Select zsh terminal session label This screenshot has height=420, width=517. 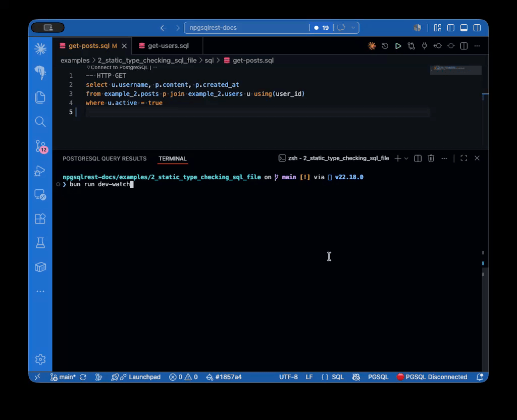click(x=334, y=158)
